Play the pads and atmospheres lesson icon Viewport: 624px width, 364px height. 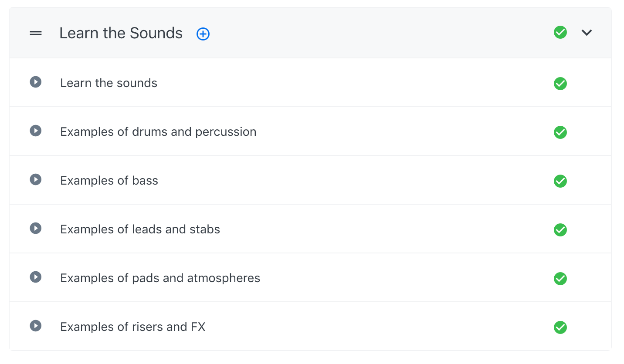point(36,277)
